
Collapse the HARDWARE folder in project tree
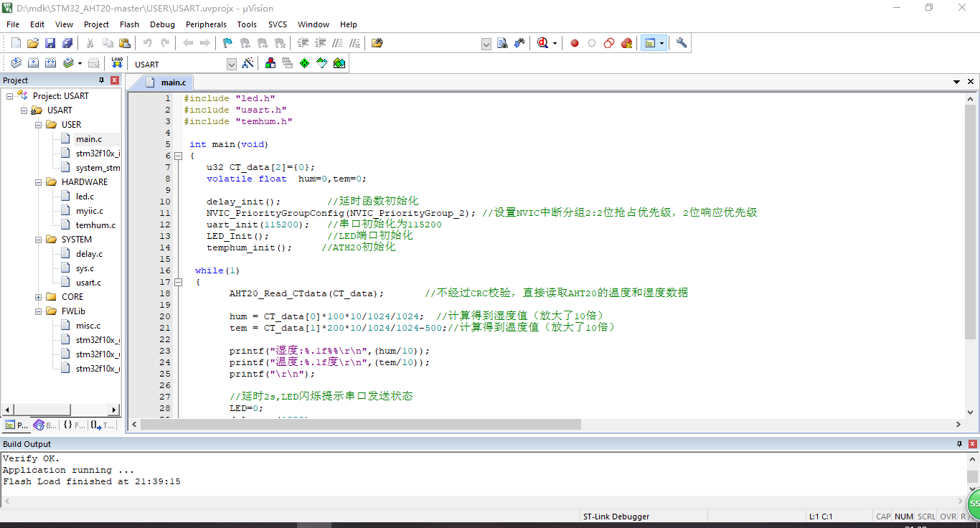click(38, 181)
